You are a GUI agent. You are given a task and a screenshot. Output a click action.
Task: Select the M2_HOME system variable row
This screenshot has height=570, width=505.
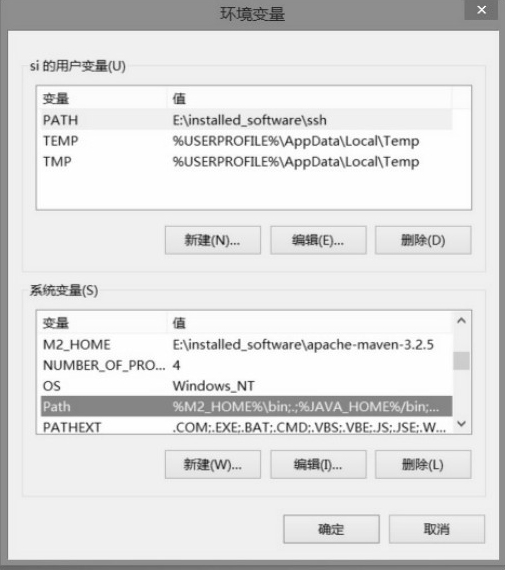click(x=247, y=344)
